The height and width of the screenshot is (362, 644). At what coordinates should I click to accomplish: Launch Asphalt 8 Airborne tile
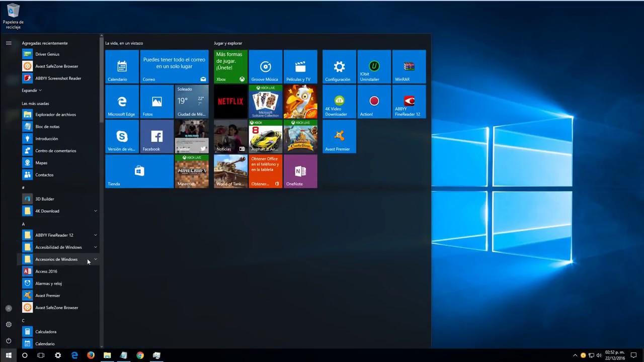[x=265, y=136]
